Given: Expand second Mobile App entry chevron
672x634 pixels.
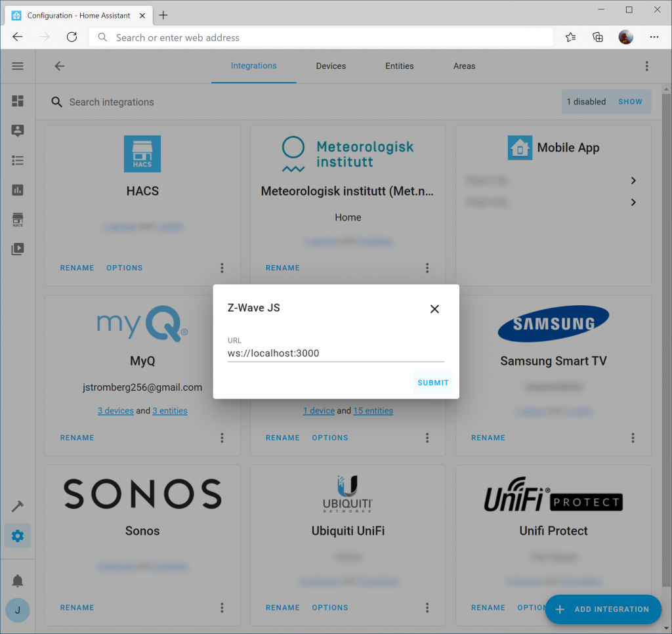Looking at the screenshot, I should [633, 202].
